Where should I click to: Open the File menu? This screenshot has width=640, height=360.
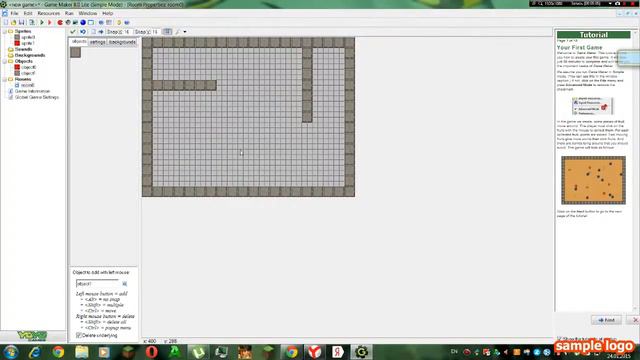point(14,13)
